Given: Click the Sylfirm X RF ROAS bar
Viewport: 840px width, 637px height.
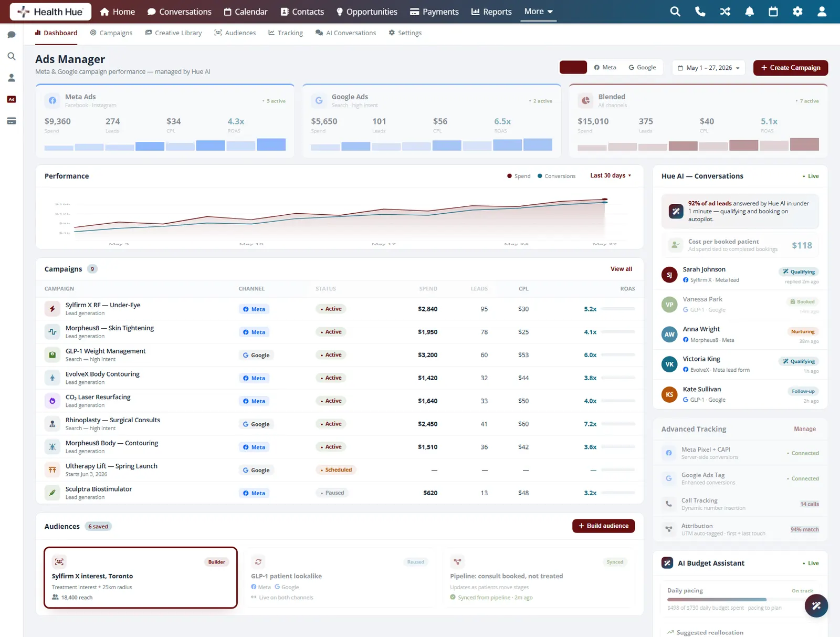Looking at the screenshot, I should pos(618,309).
